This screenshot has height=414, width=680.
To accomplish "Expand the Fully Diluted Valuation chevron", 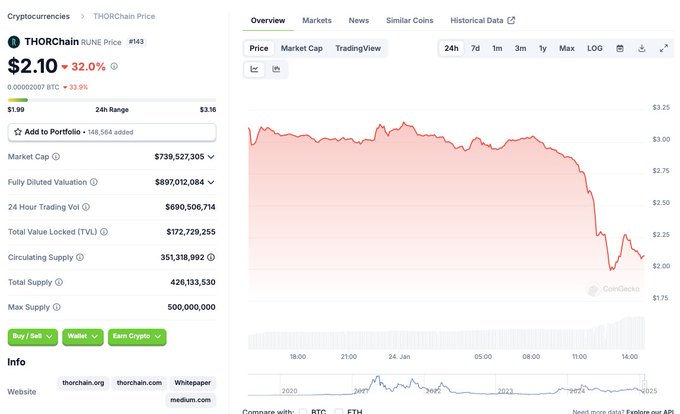I will tap(211, 182).
